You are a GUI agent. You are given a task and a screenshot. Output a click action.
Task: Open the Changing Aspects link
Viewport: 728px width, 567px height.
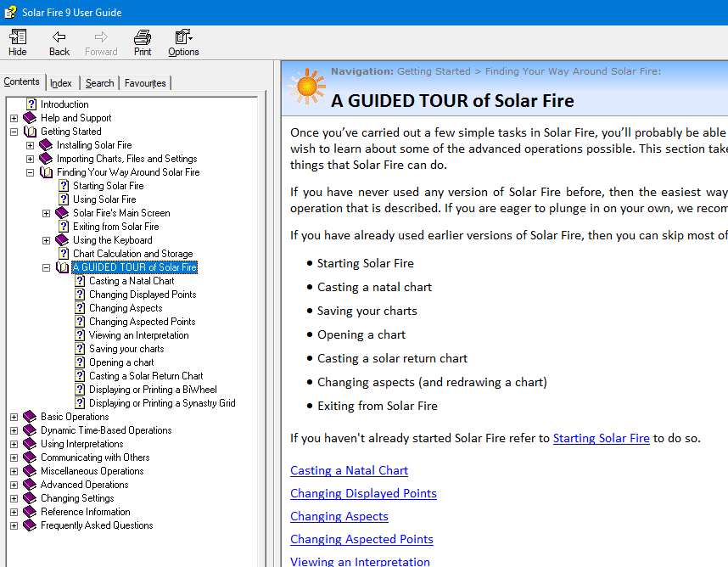[339, 516]
